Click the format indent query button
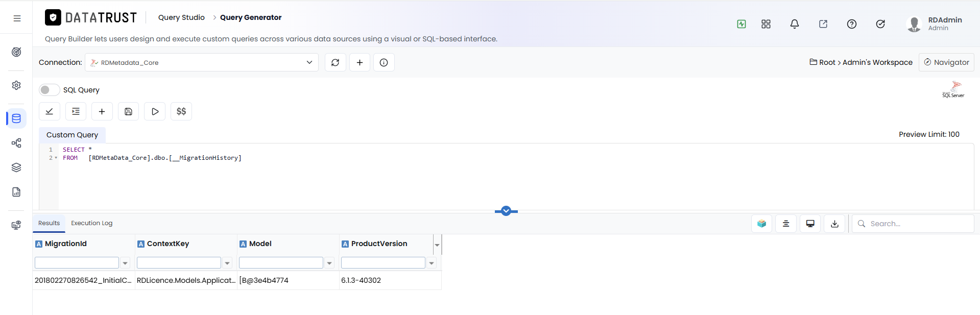The height and width of the screenshot is (315, 980). (76, 111)
